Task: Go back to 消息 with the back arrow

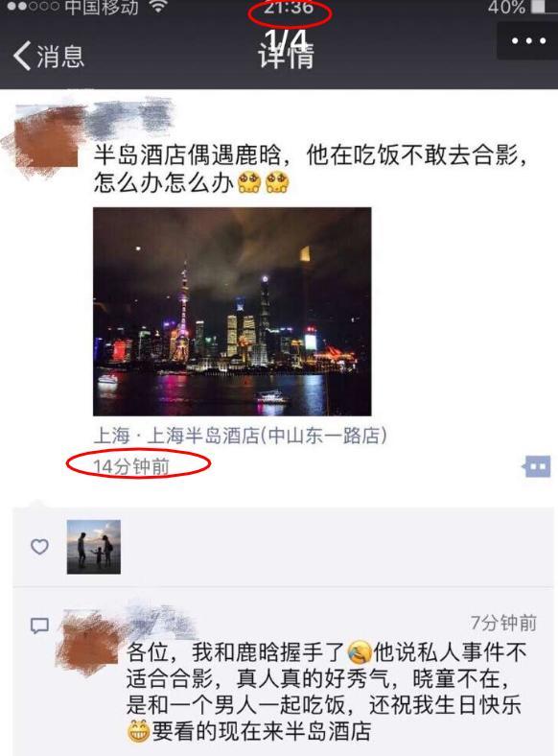Action: click(22, 56)
